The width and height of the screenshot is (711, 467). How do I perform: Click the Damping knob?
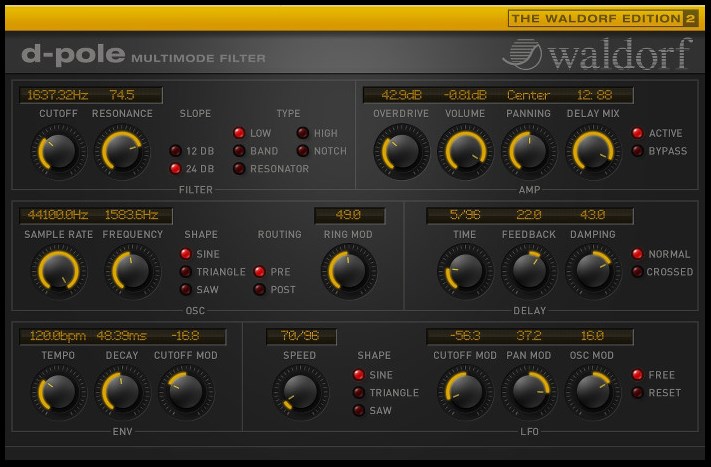tap(593, 271)
